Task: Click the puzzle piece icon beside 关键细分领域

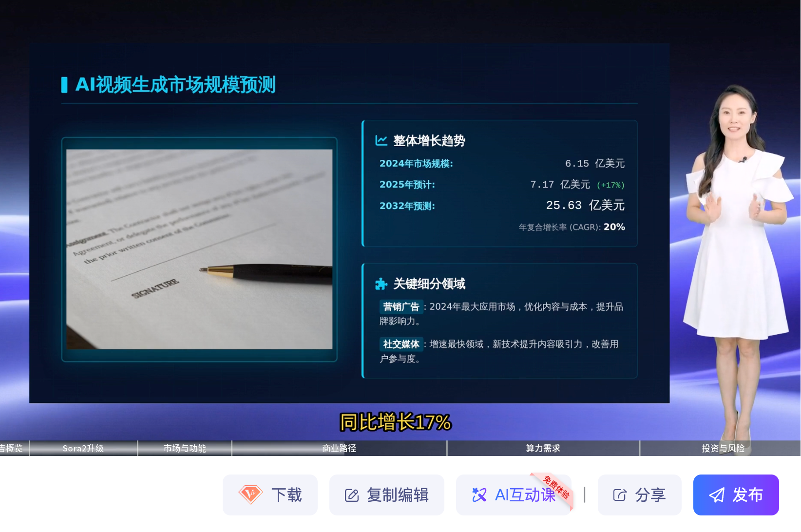Action: [x=381, y=284]
